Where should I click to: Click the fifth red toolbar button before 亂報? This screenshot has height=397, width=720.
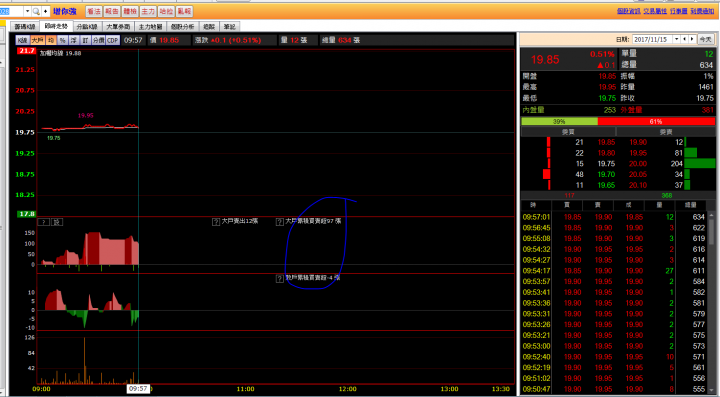click(166, 11)
